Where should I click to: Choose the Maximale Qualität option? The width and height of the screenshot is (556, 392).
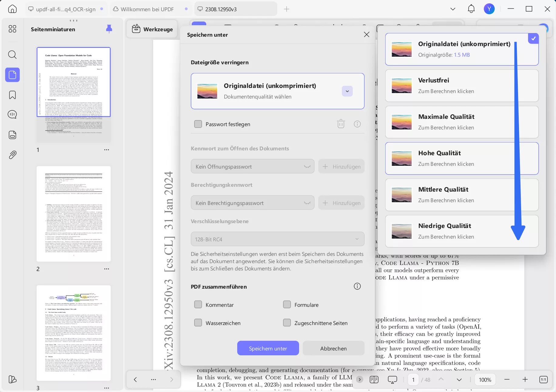pos(462,122)
